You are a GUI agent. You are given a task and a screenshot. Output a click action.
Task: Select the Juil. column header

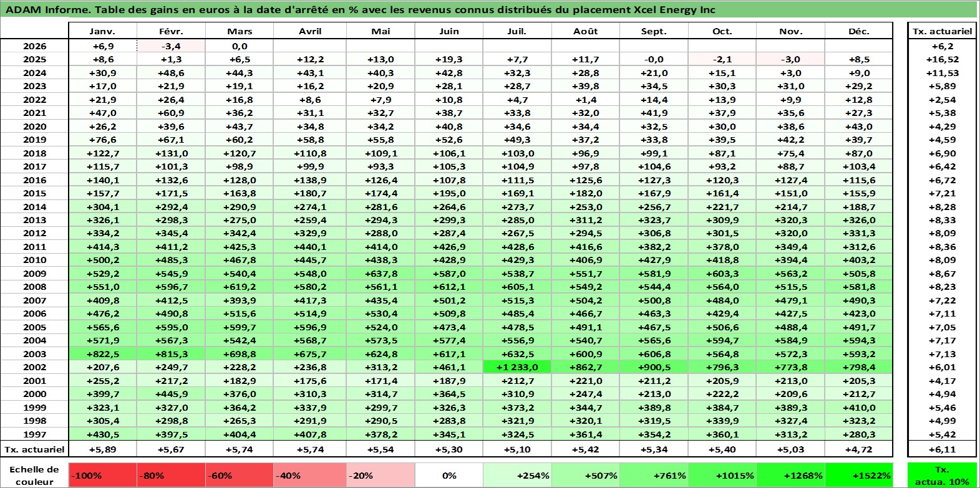(517, 31)
